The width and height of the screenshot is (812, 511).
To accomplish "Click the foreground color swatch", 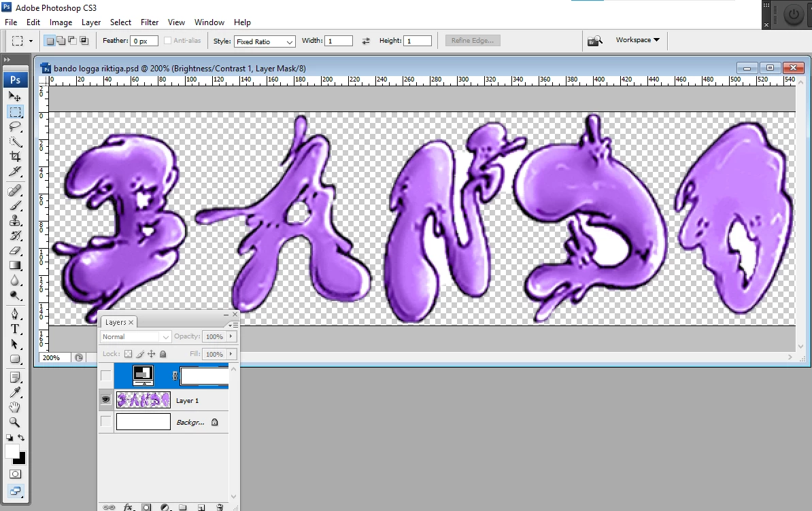I will coord(12,451).
